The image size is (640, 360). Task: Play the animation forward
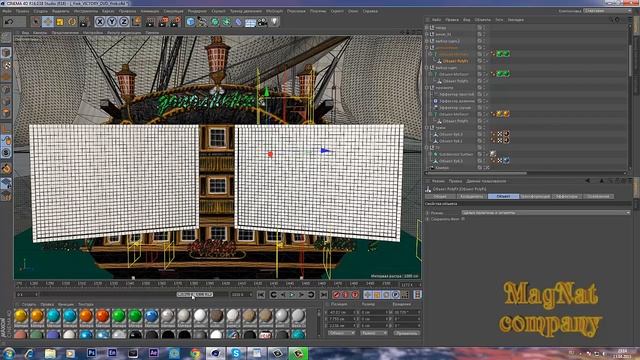click(292, 295)
